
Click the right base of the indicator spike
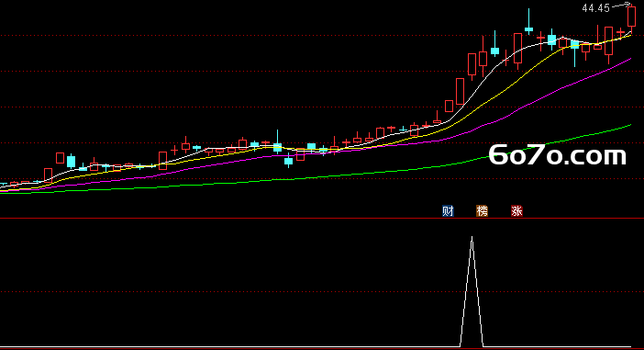pos(483,346)
